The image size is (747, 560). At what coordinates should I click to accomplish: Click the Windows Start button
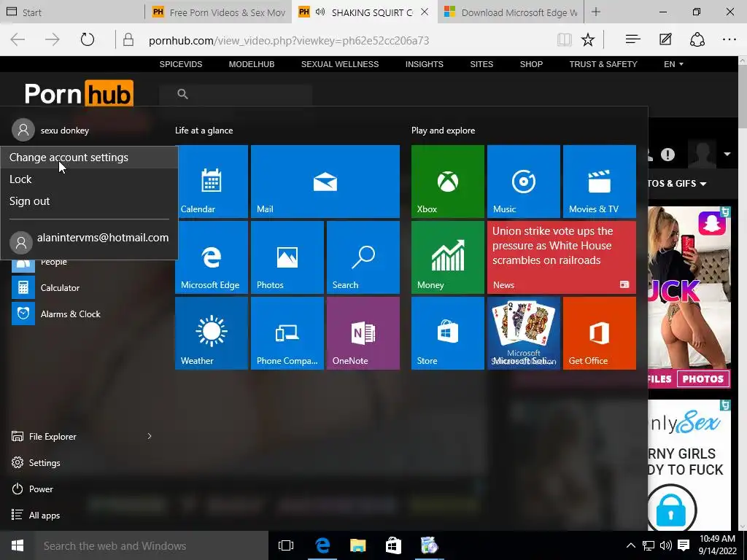tap(18, 545)
